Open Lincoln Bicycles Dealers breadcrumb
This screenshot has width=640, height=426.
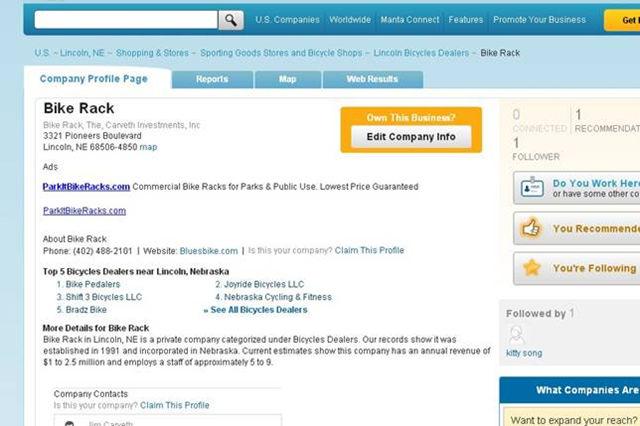tap(421, 53)
